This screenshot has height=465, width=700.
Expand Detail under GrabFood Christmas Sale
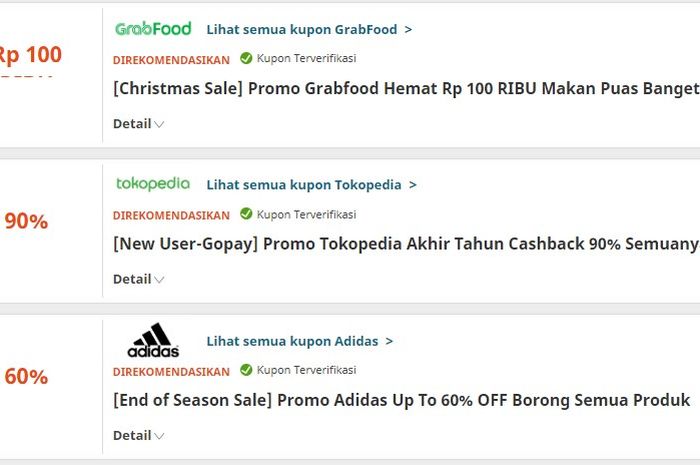click(x=138, y=124)
